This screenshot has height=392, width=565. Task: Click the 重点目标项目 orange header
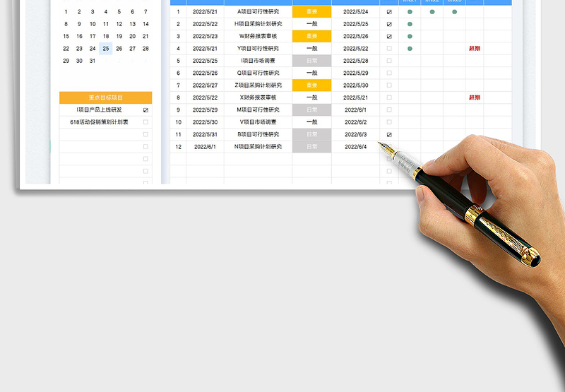pos(105,98)
